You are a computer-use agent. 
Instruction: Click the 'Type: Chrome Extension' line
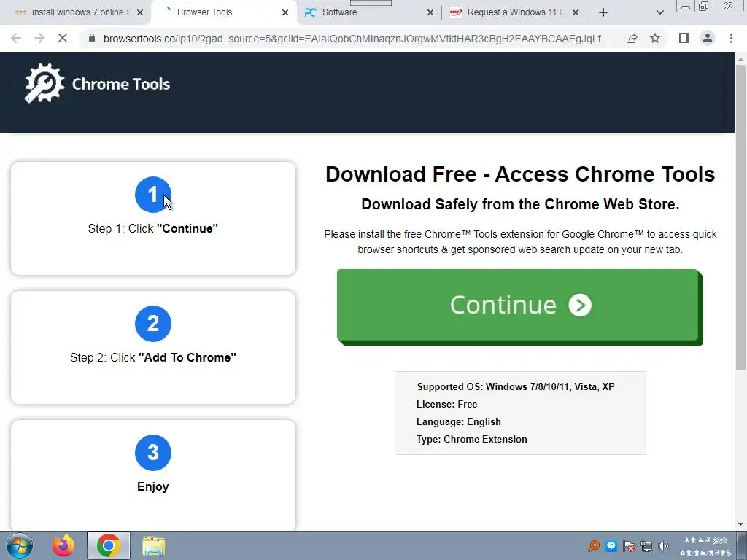point(472,440)
